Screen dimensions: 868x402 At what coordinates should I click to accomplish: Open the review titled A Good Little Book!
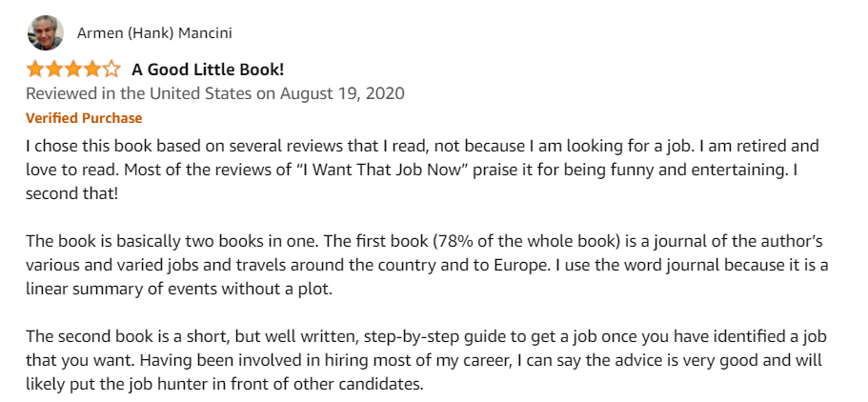[208, 70]
